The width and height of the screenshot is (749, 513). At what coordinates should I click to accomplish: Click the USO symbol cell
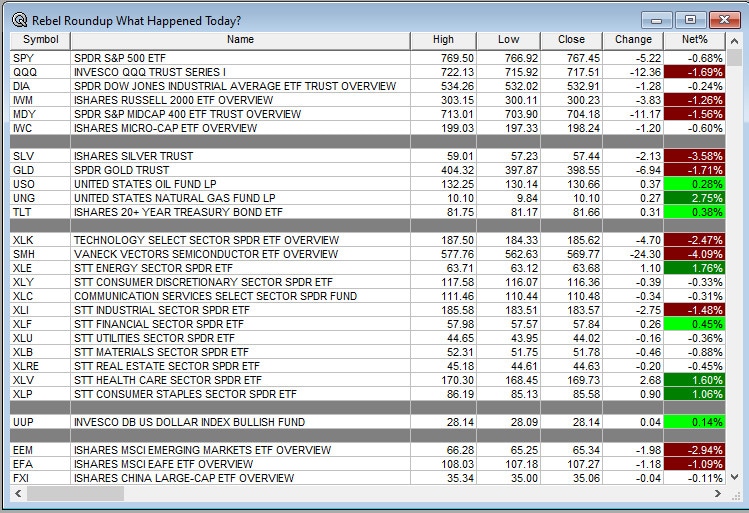[x=40, y=184]
